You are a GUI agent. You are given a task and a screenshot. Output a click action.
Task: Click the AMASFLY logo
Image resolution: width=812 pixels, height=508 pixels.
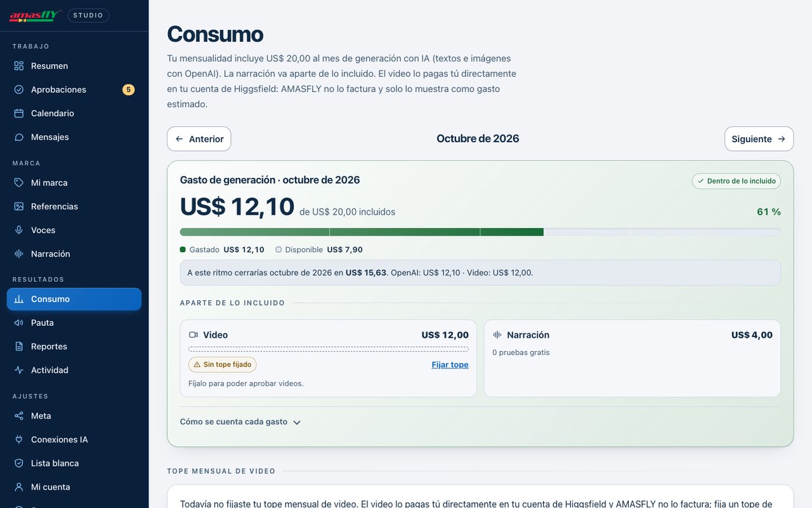point(35,15)
